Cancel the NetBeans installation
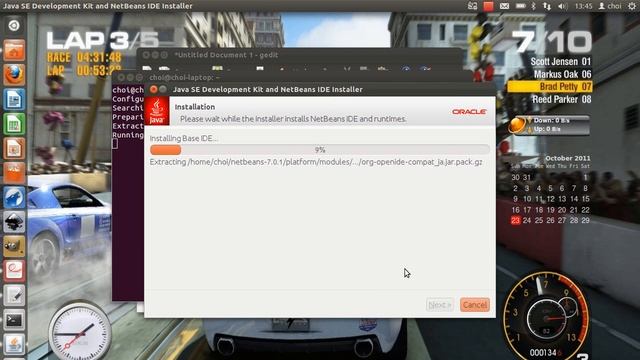640x360 pixels. [x=475, y=304]
